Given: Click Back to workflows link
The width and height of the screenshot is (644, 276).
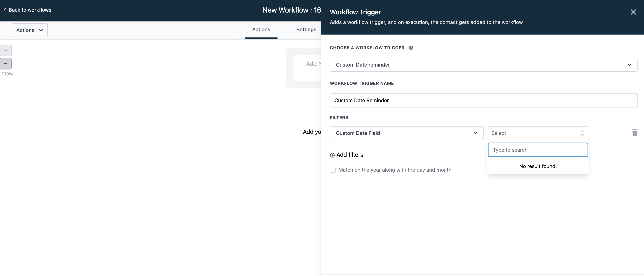Looking at the screenshot, I should [30, 10].
